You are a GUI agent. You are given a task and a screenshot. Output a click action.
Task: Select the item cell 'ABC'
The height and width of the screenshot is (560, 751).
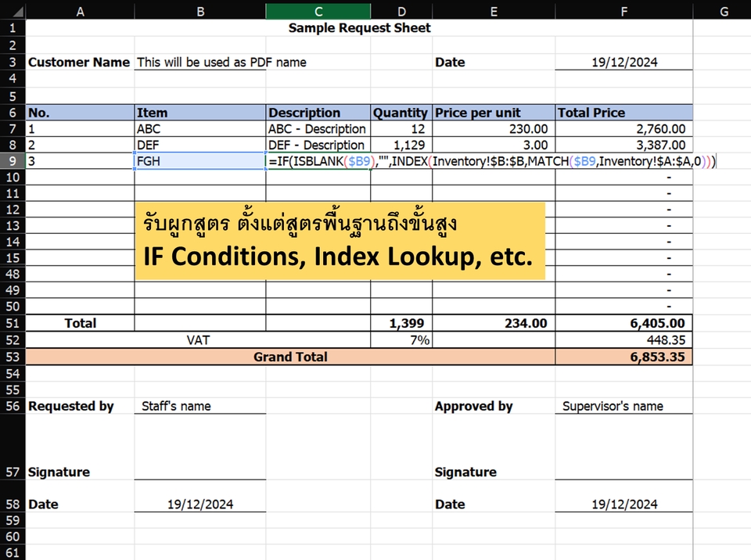pos(200,129)
